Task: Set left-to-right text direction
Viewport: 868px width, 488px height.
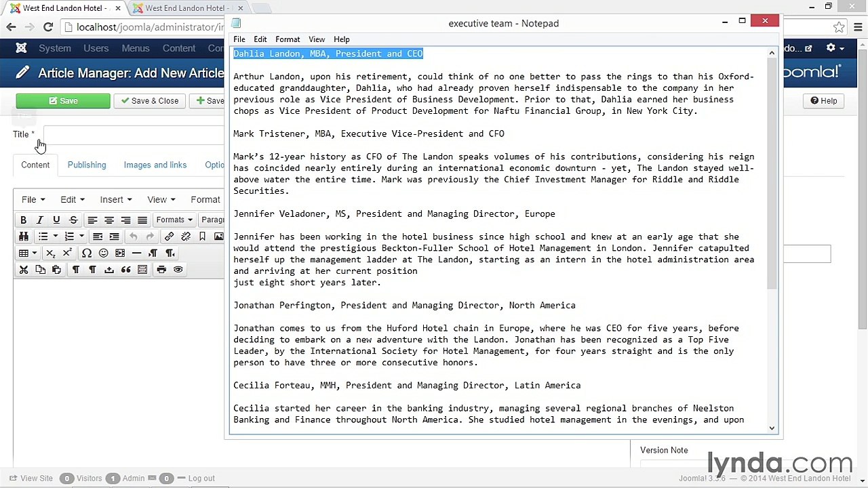Action: [x=153, y=253]
